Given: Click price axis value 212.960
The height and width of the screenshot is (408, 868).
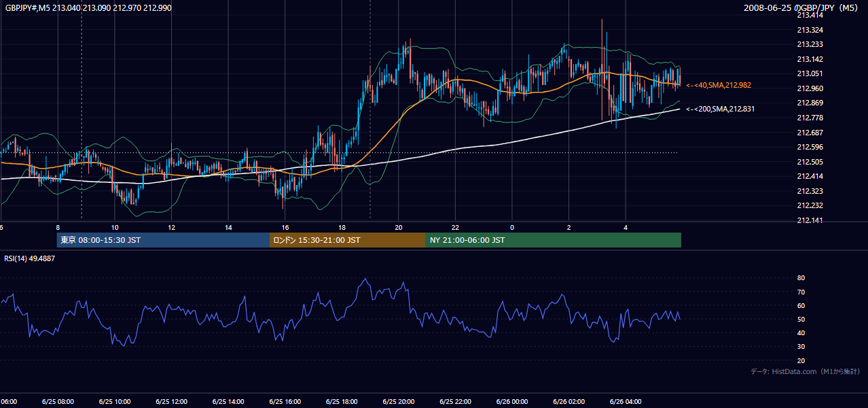Looking at the screenshot, I should point(810,88).
